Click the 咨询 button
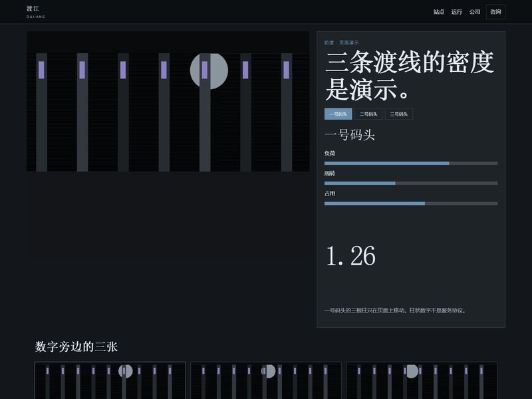The width and height of the screenshot is (532, 399). point(495,12)
